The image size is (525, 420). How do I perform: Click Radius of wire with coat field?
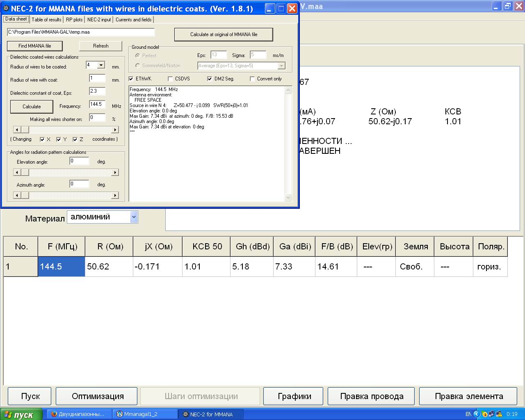coord(97,78)
